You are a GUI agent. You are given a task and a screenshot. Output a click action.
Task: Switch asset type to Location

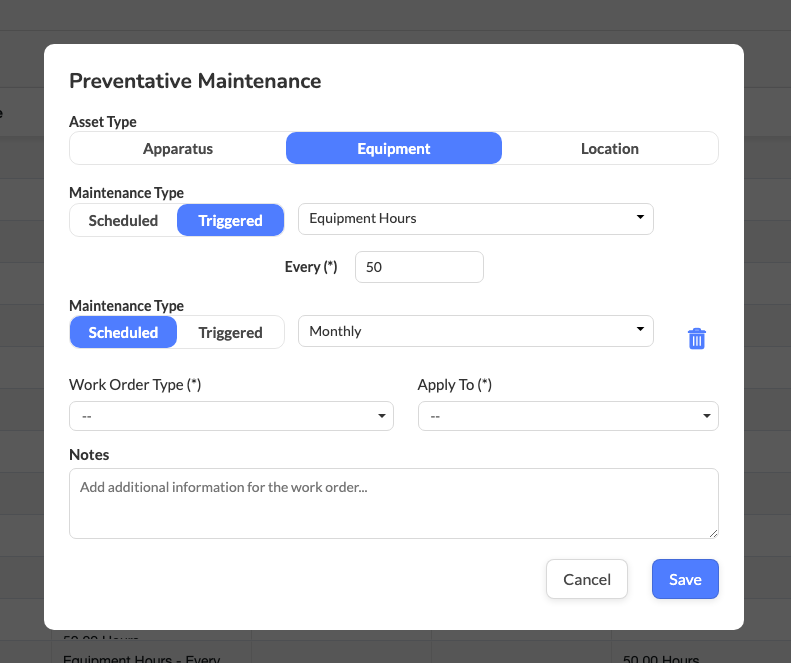click(609, 148)
